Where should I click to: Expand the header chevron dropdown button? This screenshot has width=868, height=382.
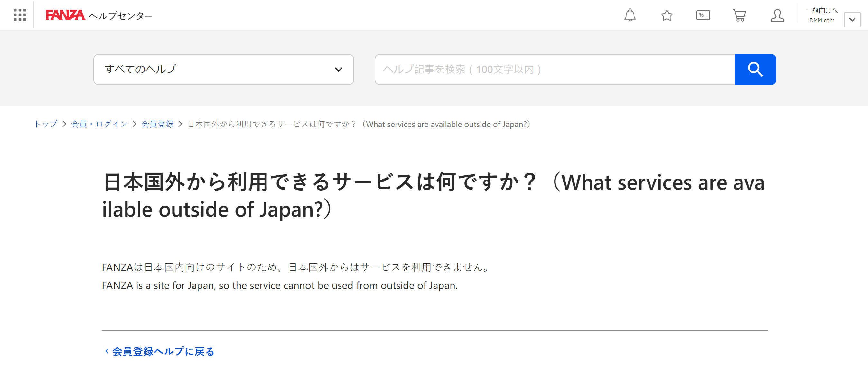click(852, 20)
